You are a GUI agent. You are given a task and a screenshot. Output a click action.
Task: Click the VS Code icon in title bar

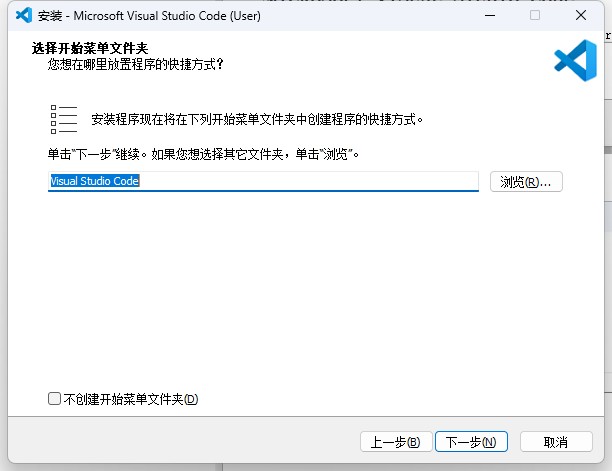(24, 15)
